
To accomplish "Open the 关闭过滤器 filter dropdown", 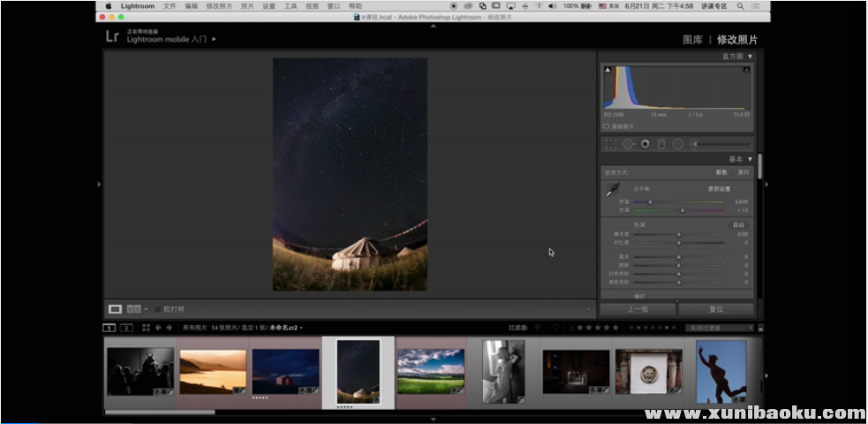I will tap(718, 328).
